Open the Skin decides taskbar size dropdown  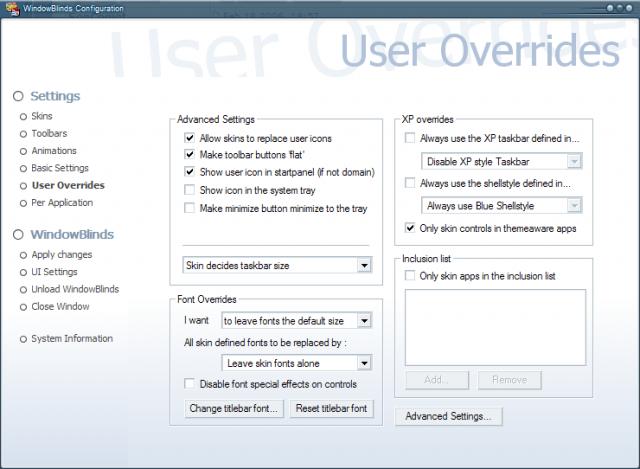click(x=277, y=265)
